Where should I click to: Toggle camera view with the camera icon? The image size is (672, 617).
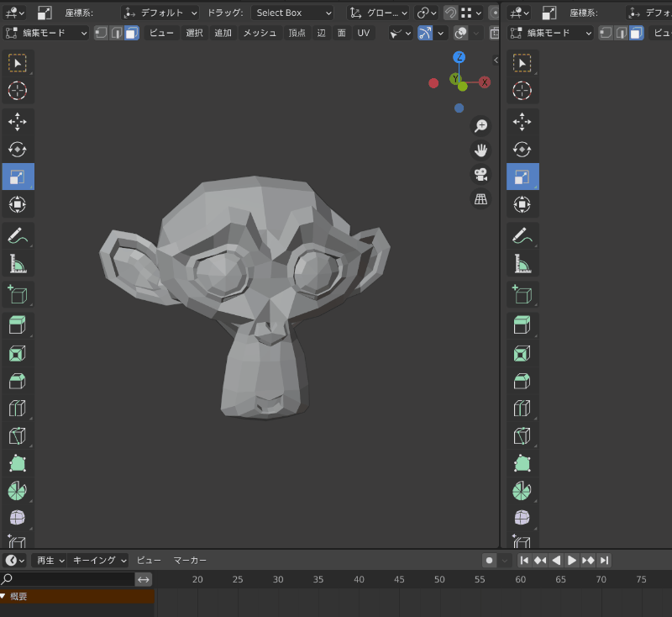click(480, 175)
